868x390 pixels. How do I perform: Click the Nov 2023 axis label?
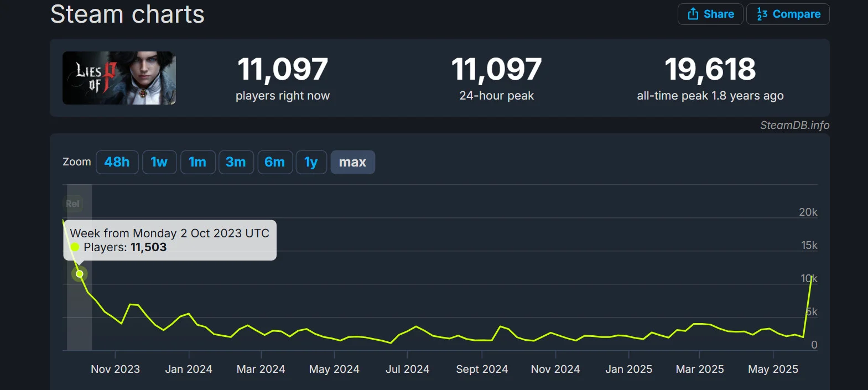115,369
